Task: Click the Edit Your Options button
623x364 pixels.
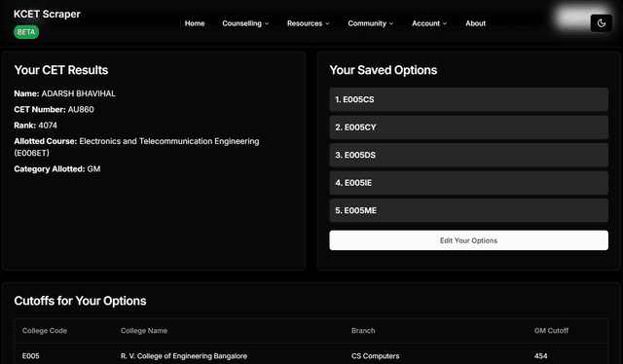Action: (468, 240)
